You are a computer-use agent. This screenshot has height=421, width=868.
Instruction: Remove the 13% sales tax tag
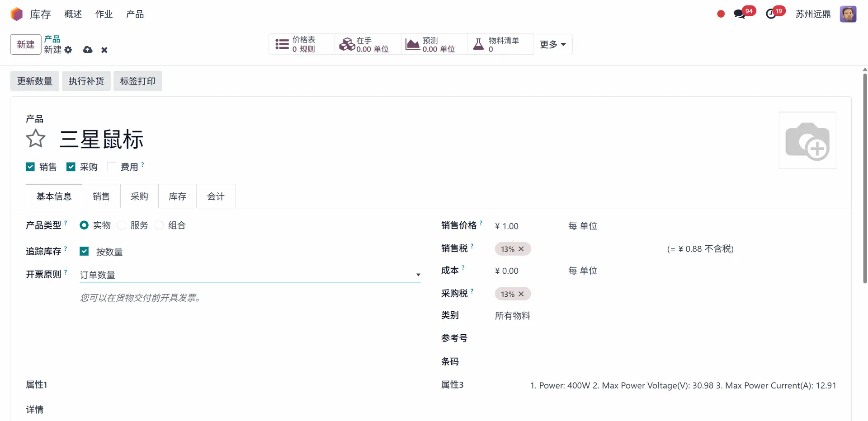(521, 249)
